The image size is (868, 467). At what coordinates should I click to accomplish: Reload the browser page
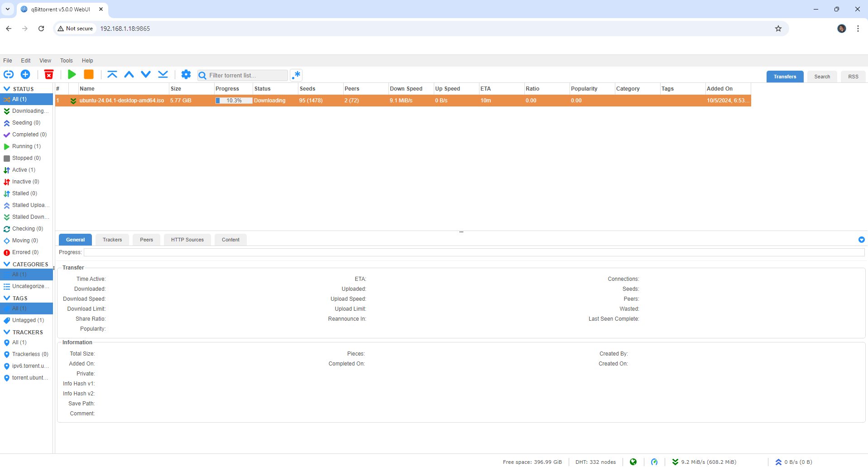coord(41,29)
